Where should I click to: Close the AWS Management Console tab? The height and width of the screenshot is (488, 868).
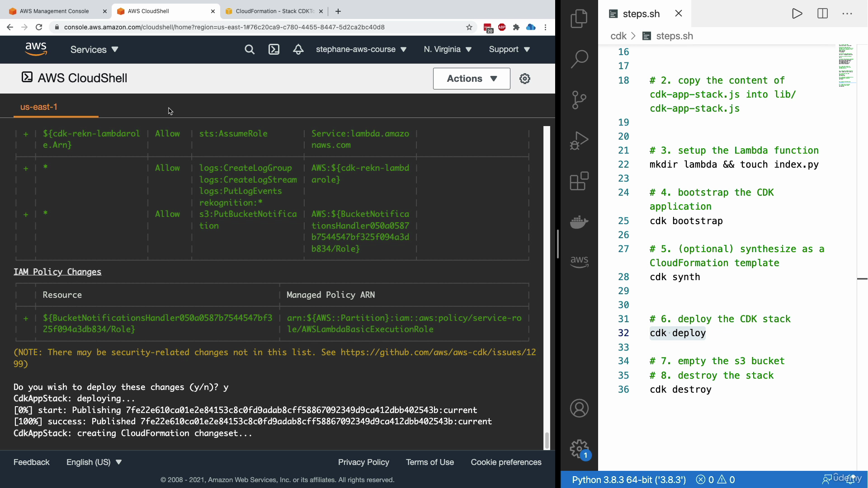[x=104, y=11]
